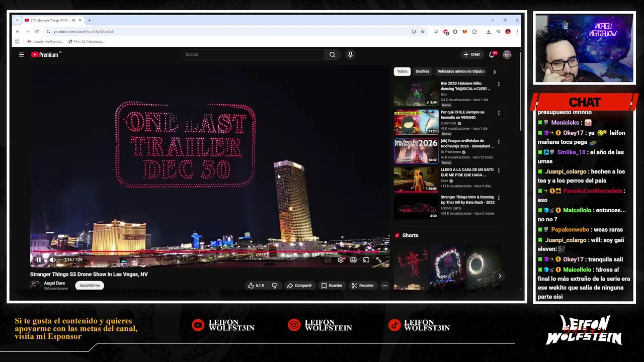644x362 pixels.
Task: Open the YouTube hamburger guide menu
Action: coord(21,54)
